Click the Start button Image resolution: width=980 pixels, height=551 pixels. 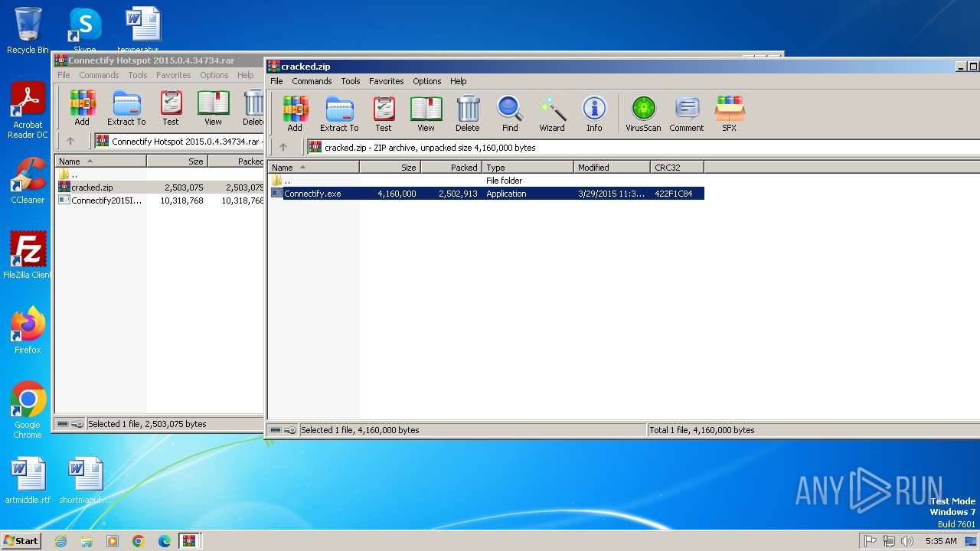21,540
